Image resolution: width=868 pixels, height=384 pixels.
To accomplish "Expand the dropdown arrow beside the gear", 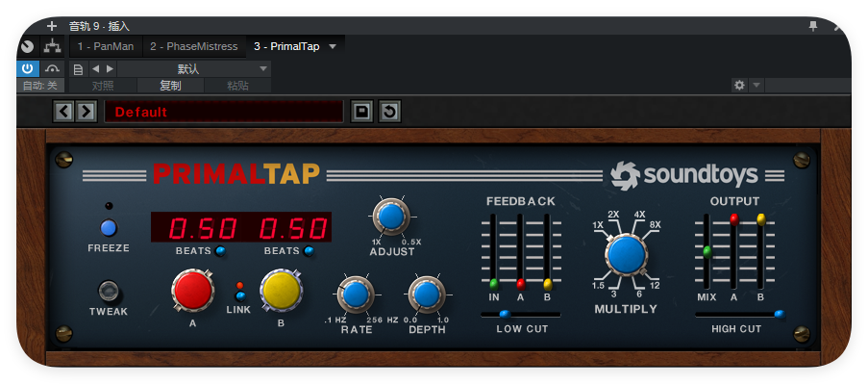I will (756, 86).
